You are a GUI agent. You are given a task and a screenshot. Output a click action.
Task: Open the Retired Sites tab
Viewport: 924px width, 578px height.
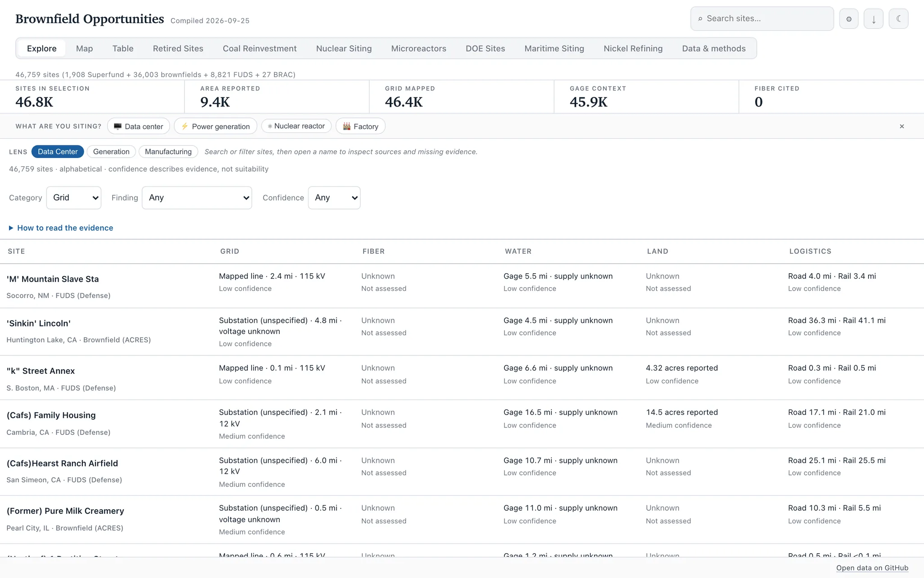click(x=178, y=48)
